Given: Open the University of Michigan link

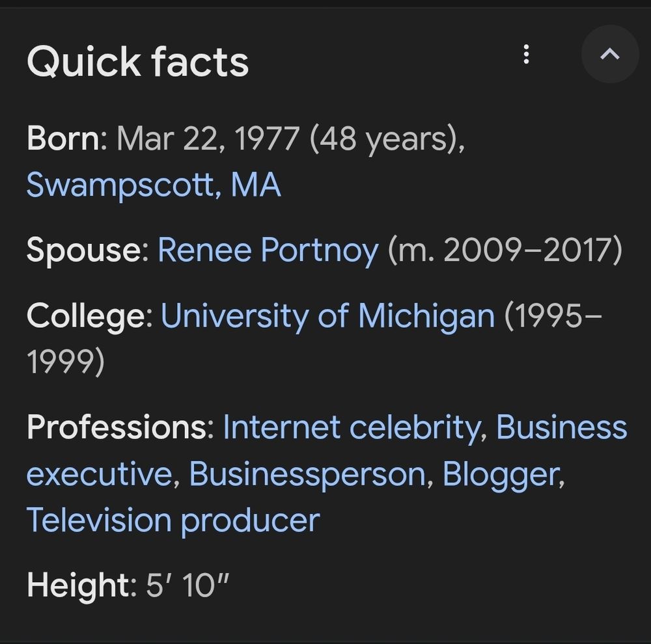Looking at the screenshot, I should pos(327,316).
